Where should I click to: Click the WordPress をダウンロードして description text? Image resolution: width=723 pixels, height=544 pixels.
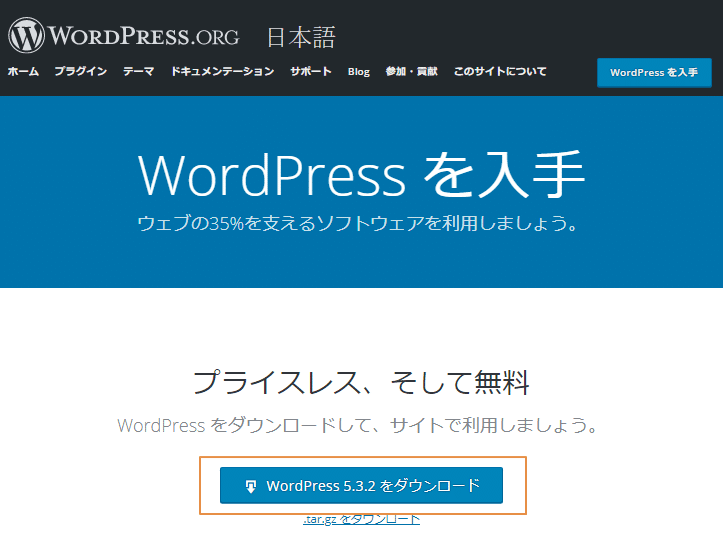click(x=357, y=425)
